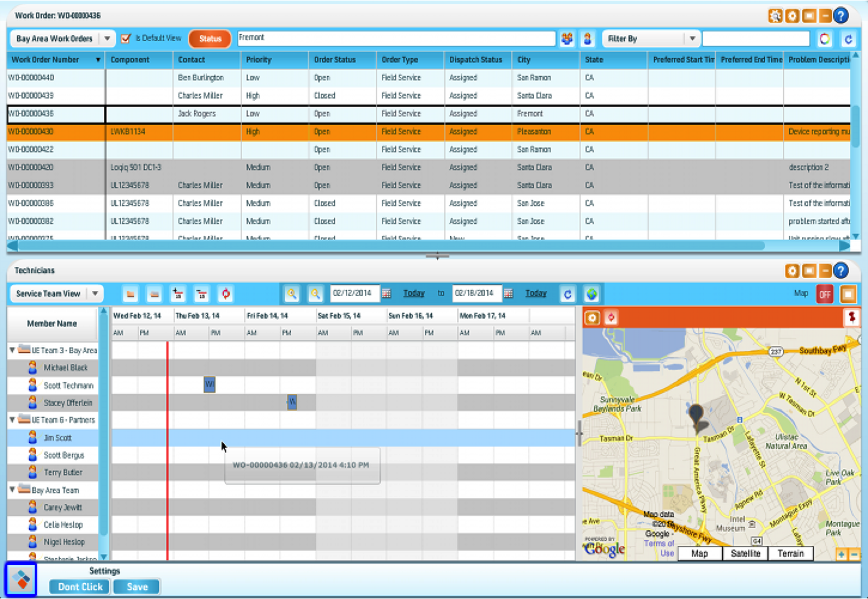Open help for the Work Order panel

(841, 16)
